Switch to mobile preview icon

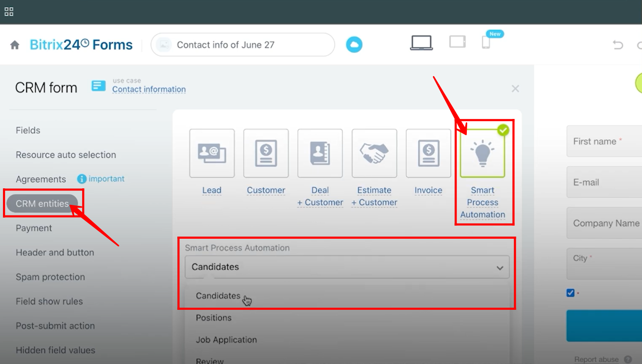point(486,42)
